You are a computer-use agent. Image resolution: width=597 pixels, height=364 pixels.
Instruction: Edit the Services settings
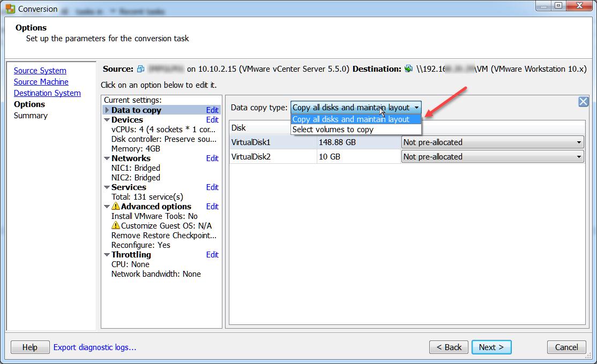point(212,187)
